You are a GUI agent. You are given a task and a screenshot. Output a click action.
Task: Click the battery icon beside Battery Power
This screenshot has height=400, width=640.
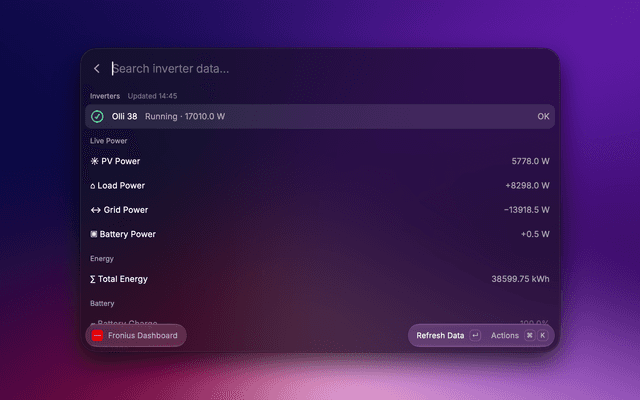point(93,234)
